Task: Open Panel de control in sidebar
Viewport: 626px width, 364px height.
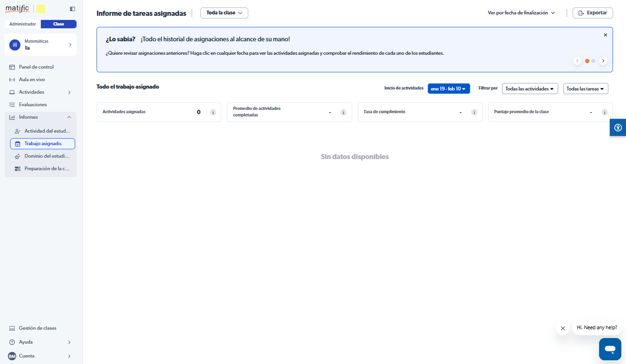Action: tap(36, 67)
